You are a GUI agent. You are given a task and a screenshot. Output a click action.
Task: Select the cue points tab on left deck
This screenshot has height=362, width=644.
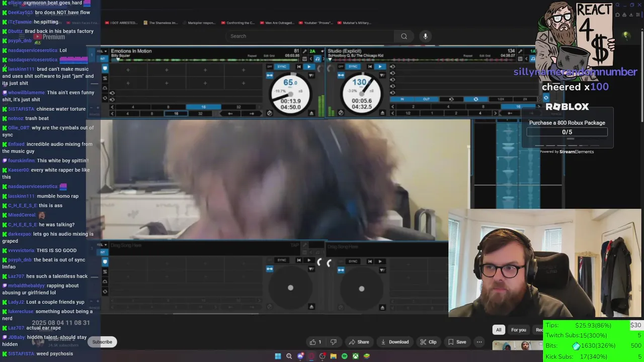click(105, 68)
